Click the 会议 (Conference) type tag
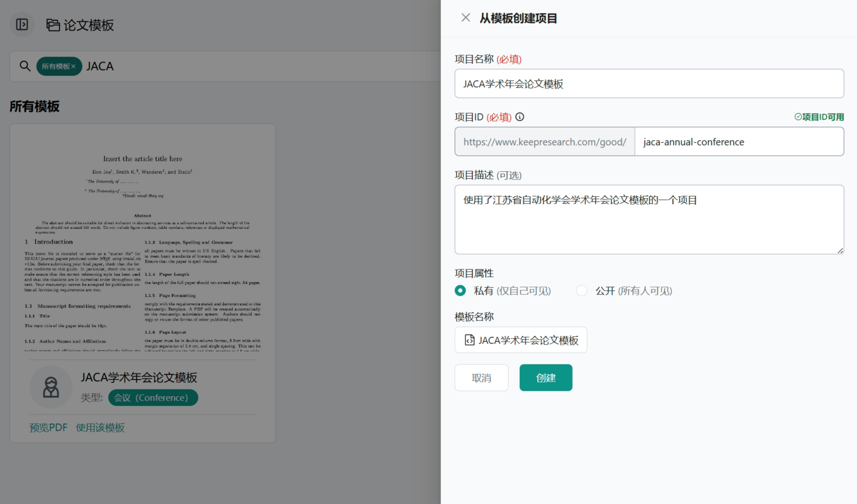The width and height of the screenshot is (857, 504). tap(153, 398)
